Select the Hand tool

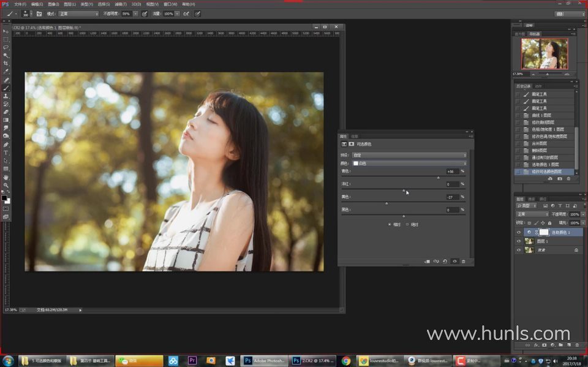[6, 177]
